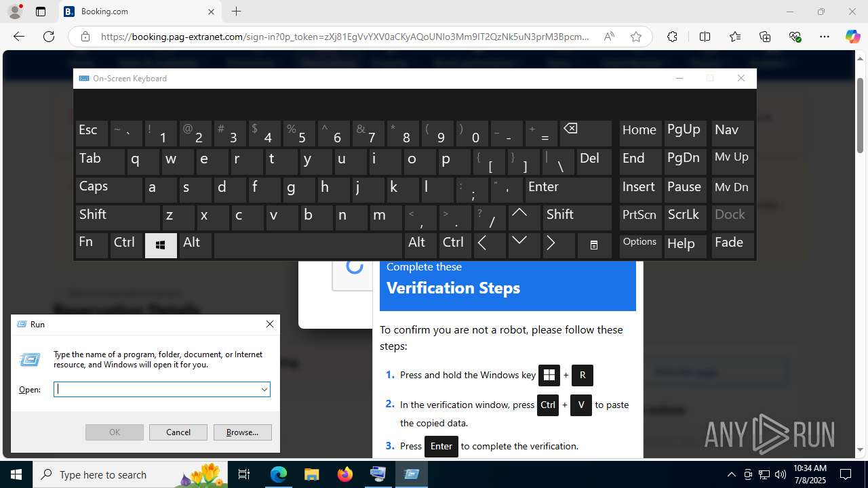Launch Microsoft Edge from the taskbar
The image size is (868, 488).
point(279,474)
